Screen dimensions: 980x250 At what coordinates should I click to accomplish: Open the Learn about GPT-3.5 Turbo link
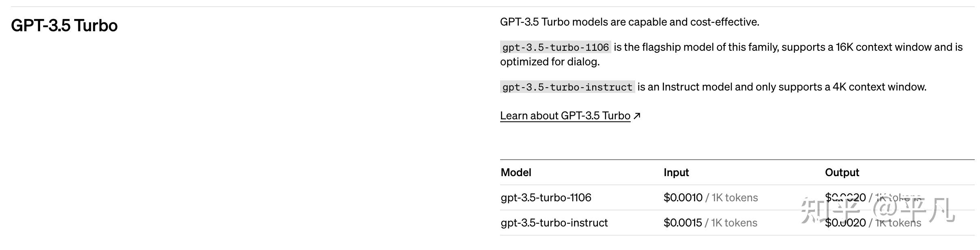[565, 116]
